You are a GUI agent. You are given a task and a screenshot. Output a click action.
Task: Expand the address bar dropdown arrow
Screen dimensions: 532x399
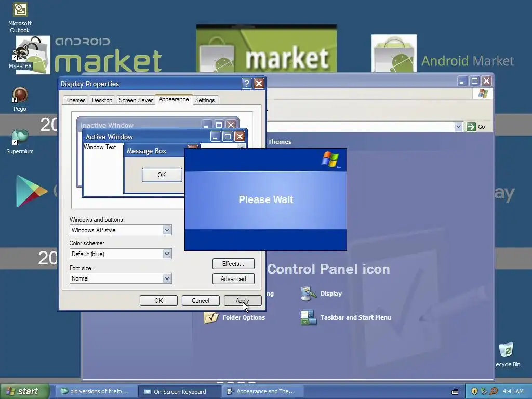458,127
